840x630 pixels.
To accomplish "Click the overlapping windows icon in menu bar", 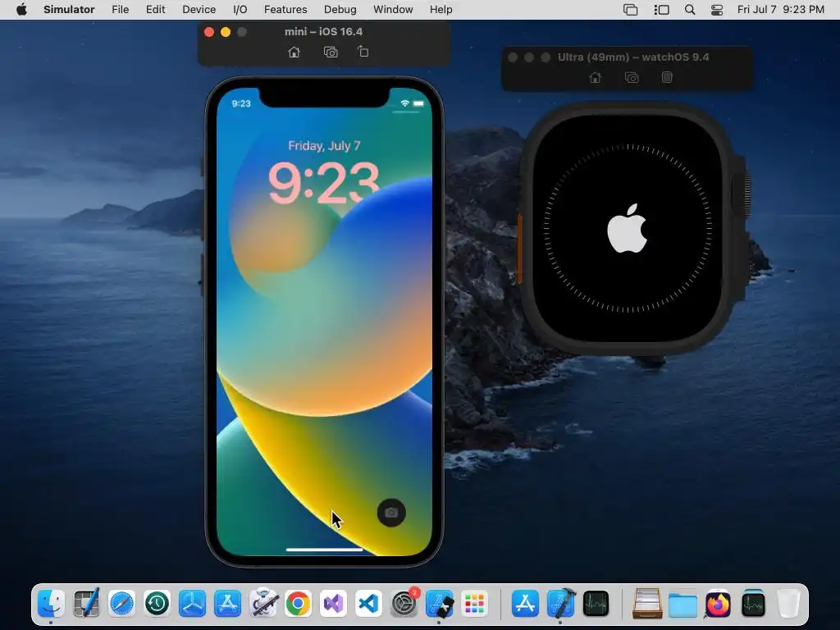I will 631,10.
